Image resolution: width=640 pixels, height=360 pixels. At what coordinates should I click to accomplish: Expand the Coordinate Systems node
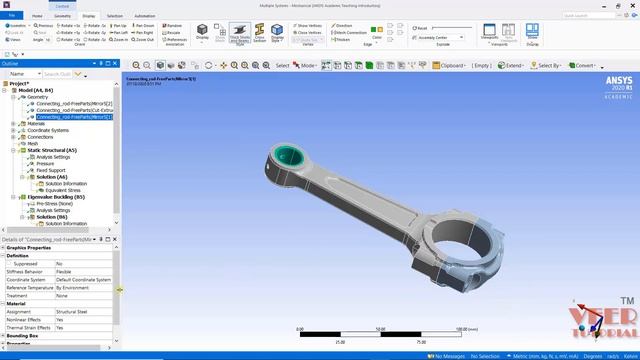[x=13, y=130]
